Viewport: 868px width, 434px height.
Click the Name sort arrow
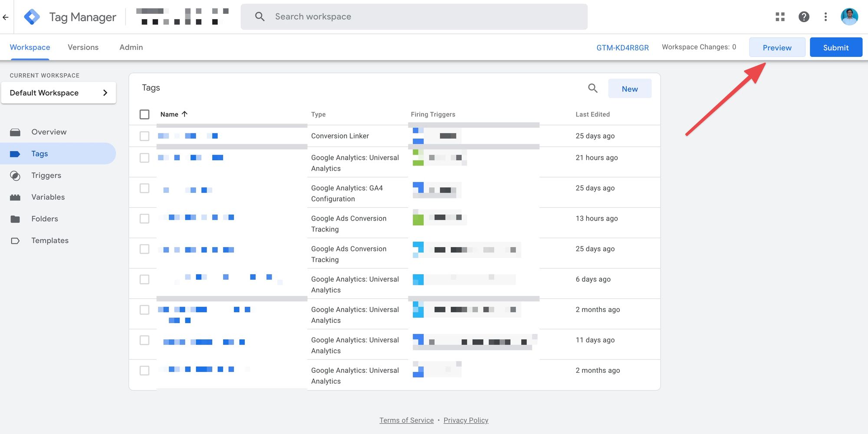point(184,114)
